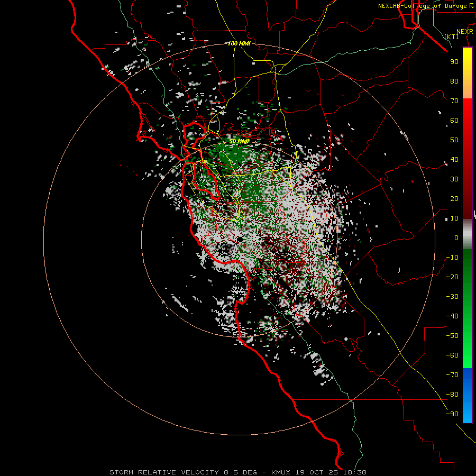Viewport: 476px width, 476px height.
Task: Click the "50 NMI" range ring label
Action: (x=239, y=141)
